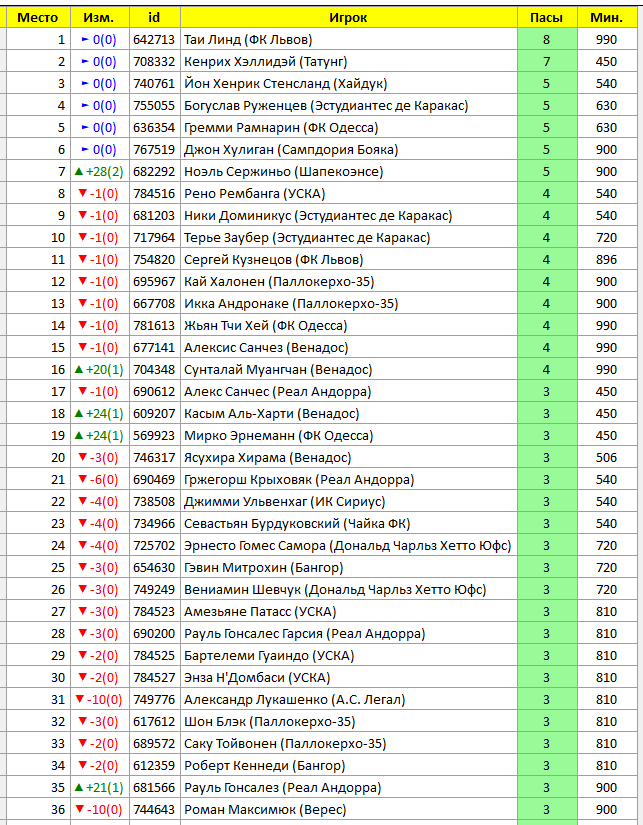
Task: Select minutes cell 896
Action: coord(607,260)
